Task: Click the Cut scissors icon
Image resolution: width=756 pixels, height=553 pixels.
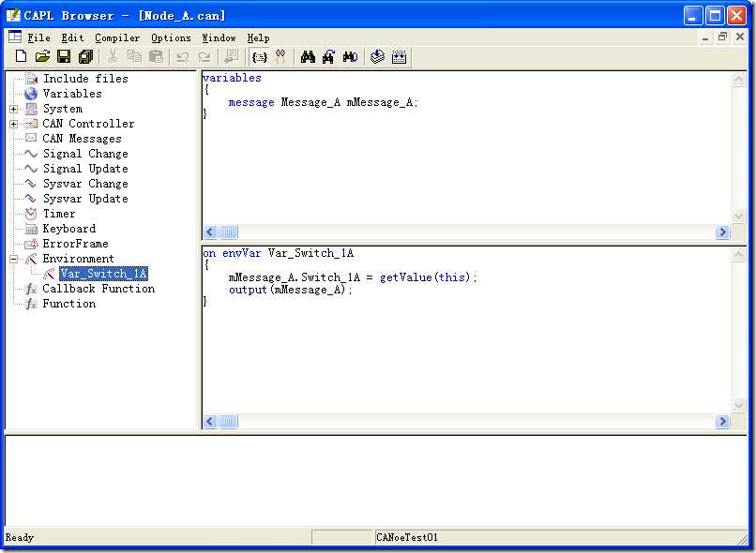Action: pyautogui.click(x=113, y=57)
